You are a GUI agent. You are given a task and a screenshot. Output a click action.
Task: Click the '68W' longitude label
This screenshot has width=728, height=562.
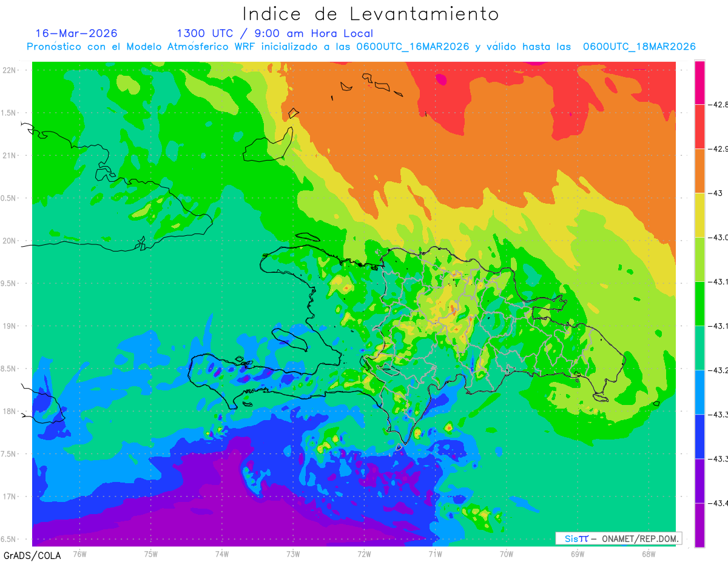[x=649, y=554]
